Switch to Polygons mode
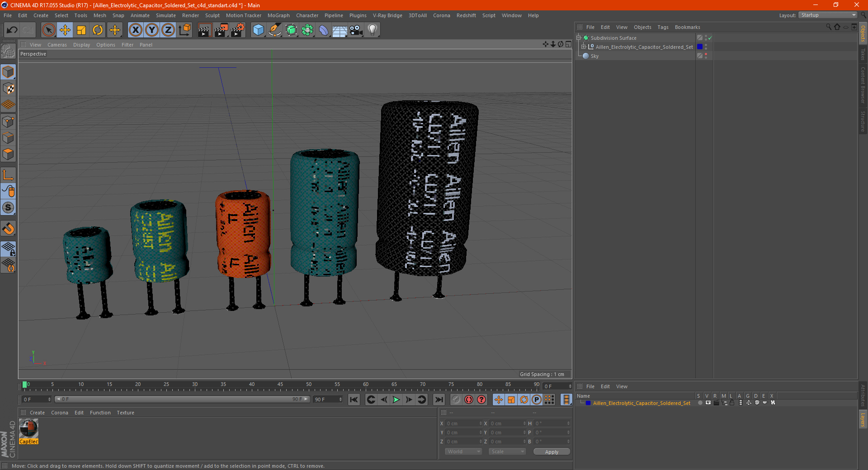Image resolution: width=868 pixels, height=470 pixels. 8,154
